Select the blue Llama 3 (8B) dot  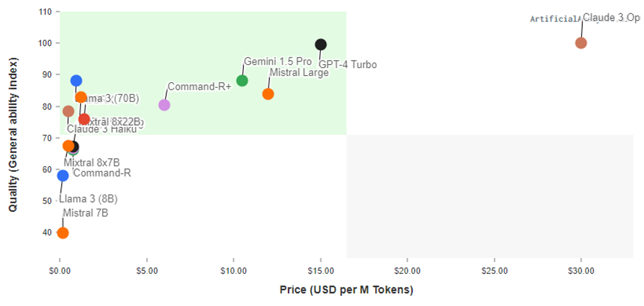pyautogui.click(x=63, y=175)
